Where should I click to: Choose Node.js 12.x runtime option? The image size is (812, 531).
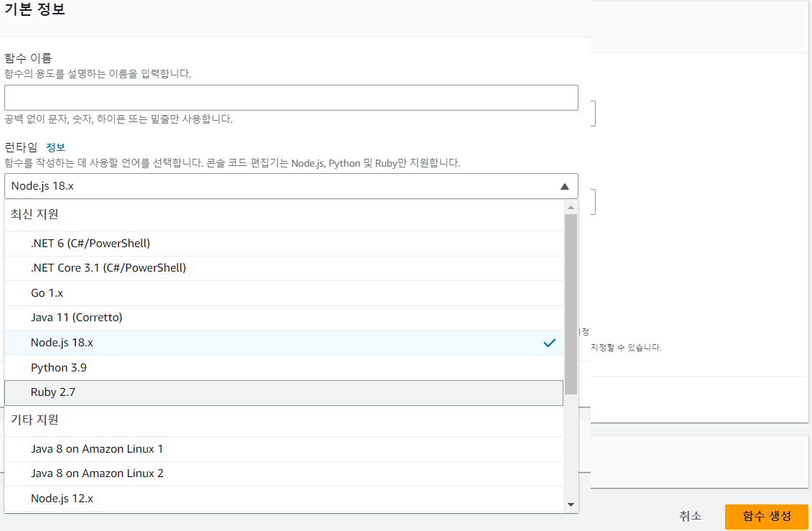[284, 499]
